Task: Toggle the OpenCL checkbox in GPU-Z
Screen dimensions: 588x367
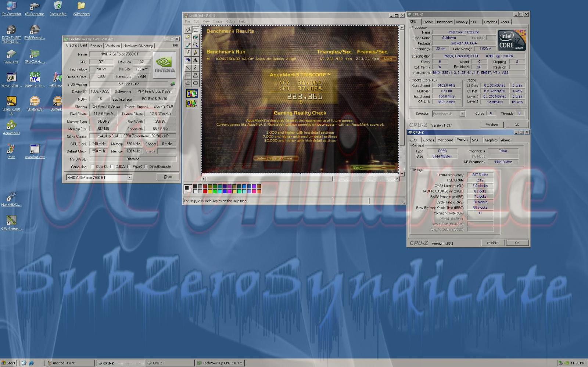Action: [93, 166]
